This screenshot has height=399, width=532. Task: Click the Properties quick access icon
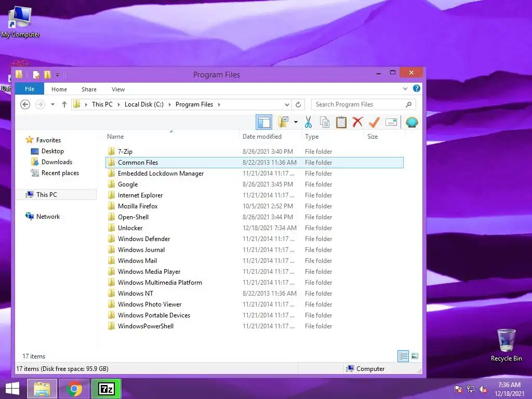coord(36,75)
